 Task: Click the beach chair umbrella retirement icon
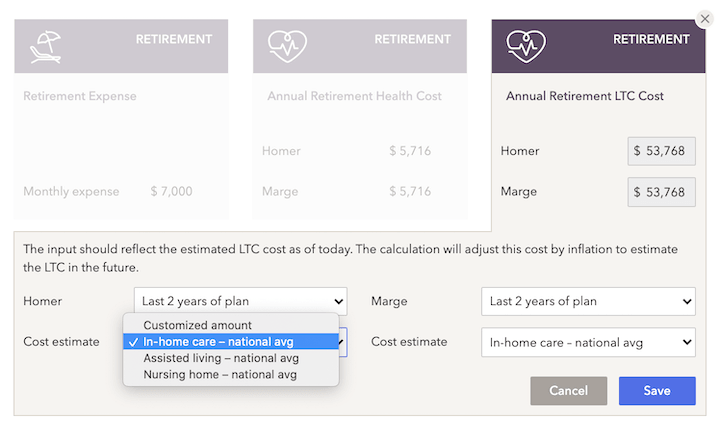(x=45, y=46)
